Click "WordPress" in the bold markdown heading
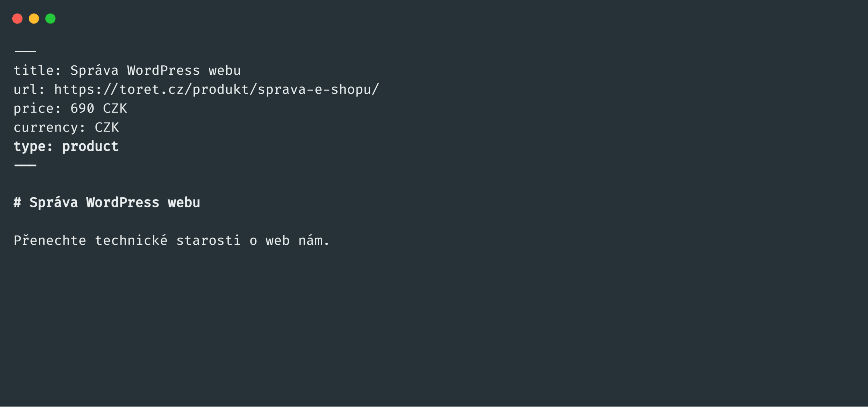 click(123, 203)
